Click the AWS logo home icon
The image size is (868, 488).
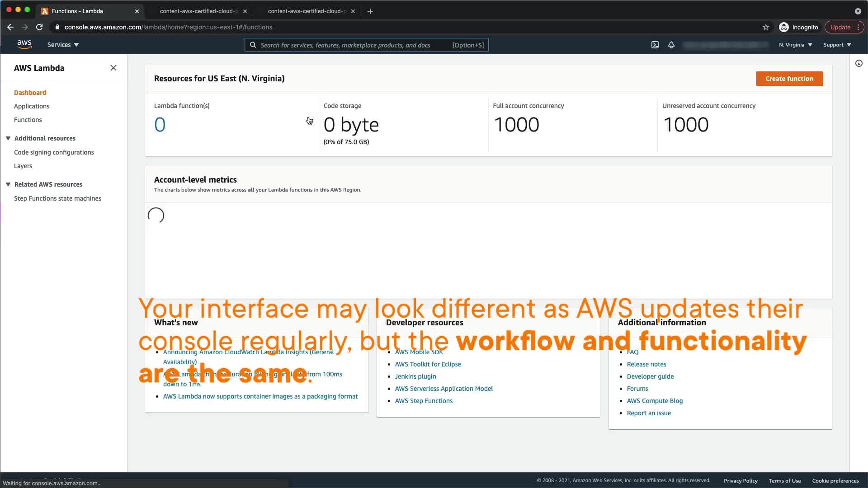click(24, 44)
